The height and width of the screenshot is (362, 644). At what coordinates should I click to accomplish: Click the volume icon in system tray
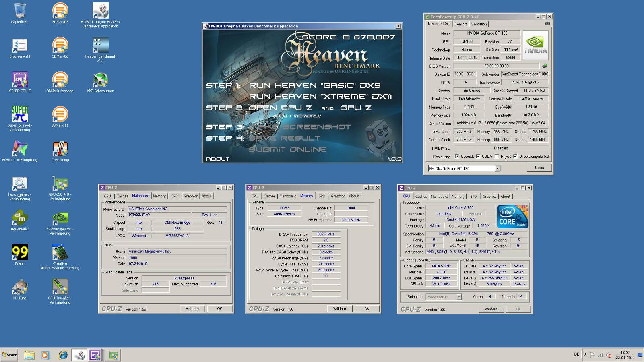point(609,355)
